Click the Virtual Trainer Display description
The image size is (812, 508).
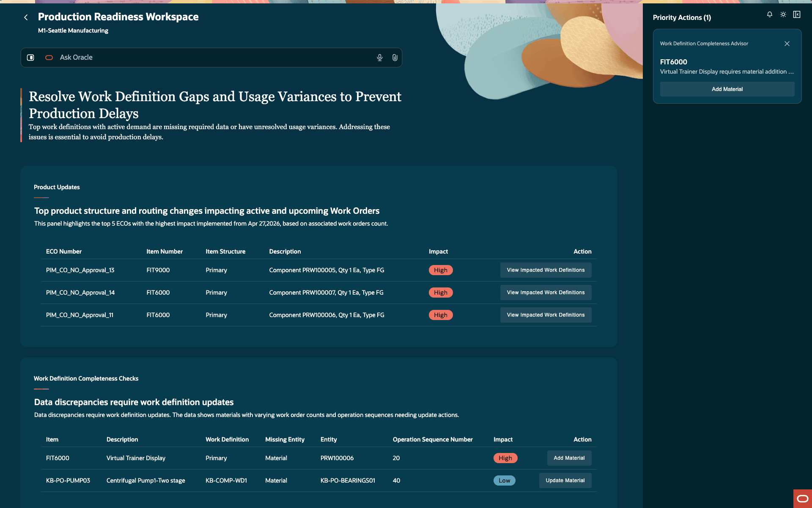136,458
